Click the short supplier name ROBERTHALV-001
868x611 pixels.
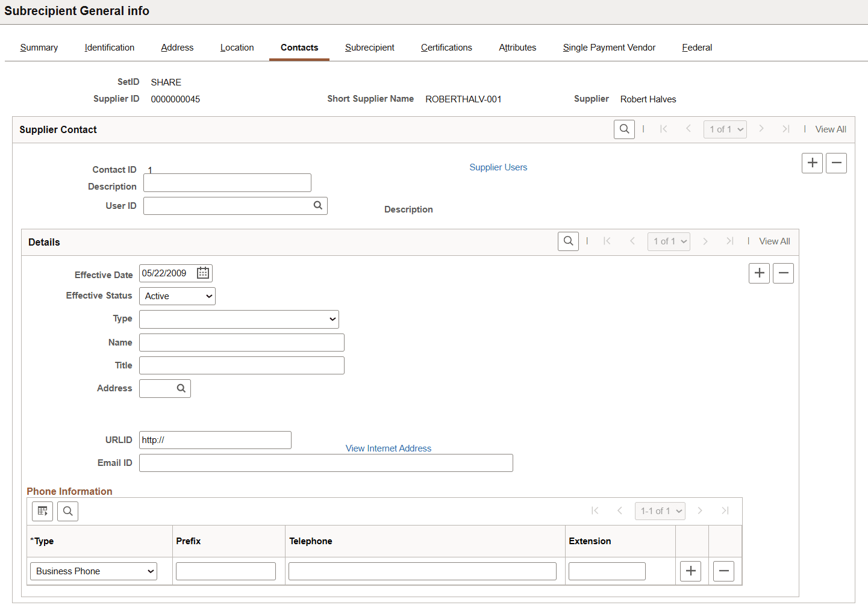tap(463, 99)
